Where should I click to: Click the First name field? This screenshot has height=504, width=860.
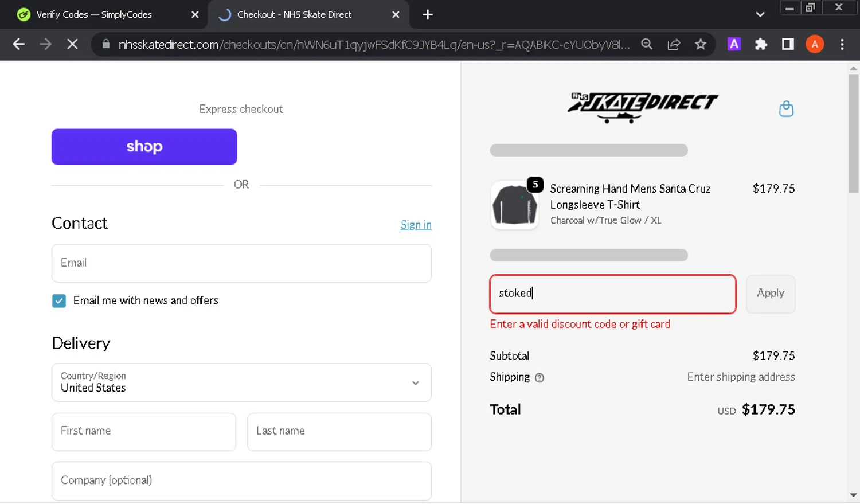pyautogui.click(x=144, y=432)
